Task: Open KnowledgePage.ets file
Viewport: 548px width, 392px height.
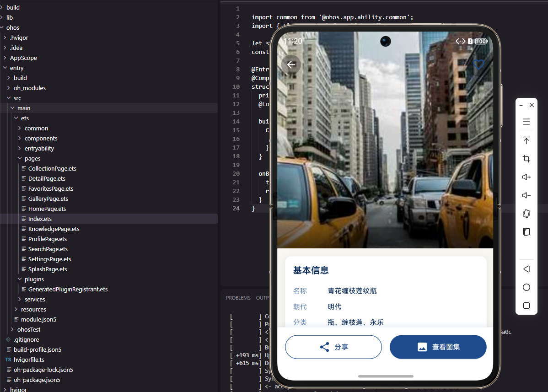Action: (54, 229)
